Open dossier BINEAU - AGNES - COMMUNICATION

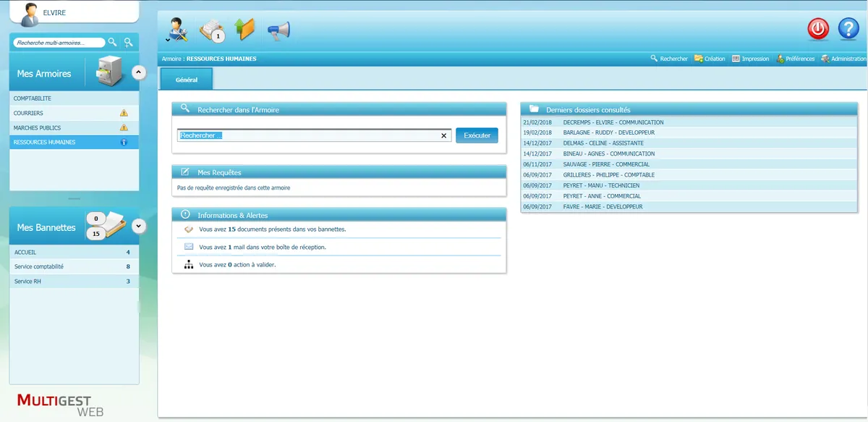689,153
